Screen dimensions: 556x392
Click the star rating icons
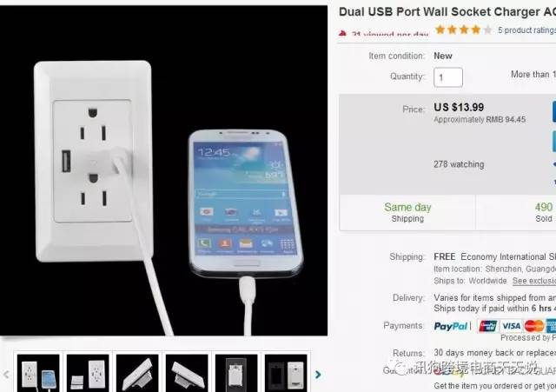[463, 30]
